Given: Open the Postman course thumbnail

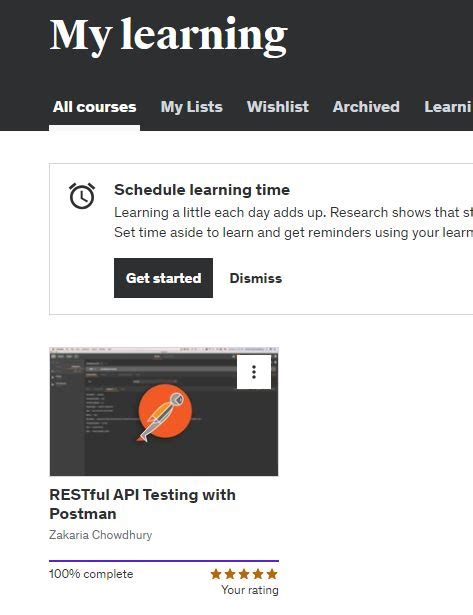Looking at the screenshot, I should tap(164, 411).
